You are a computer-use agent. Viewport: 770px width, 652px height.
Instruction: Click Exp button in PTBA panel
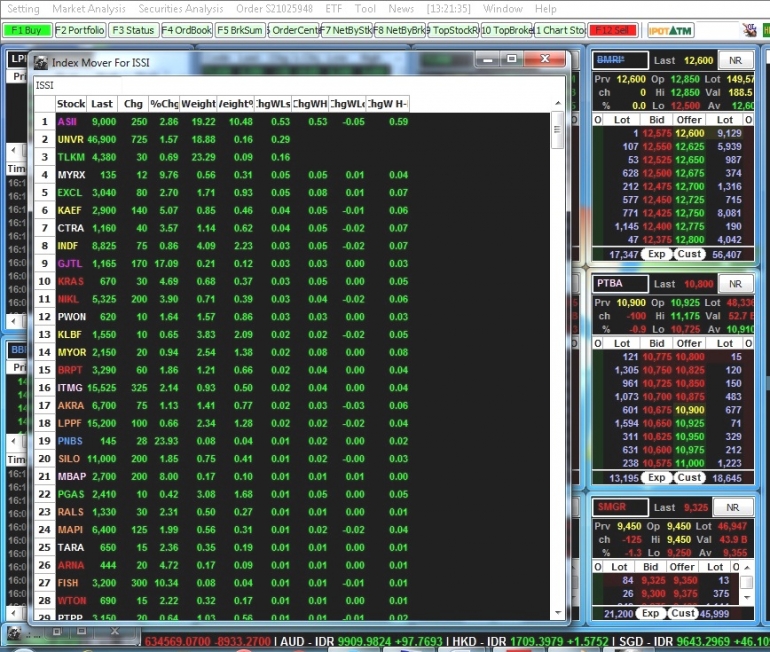656,478
